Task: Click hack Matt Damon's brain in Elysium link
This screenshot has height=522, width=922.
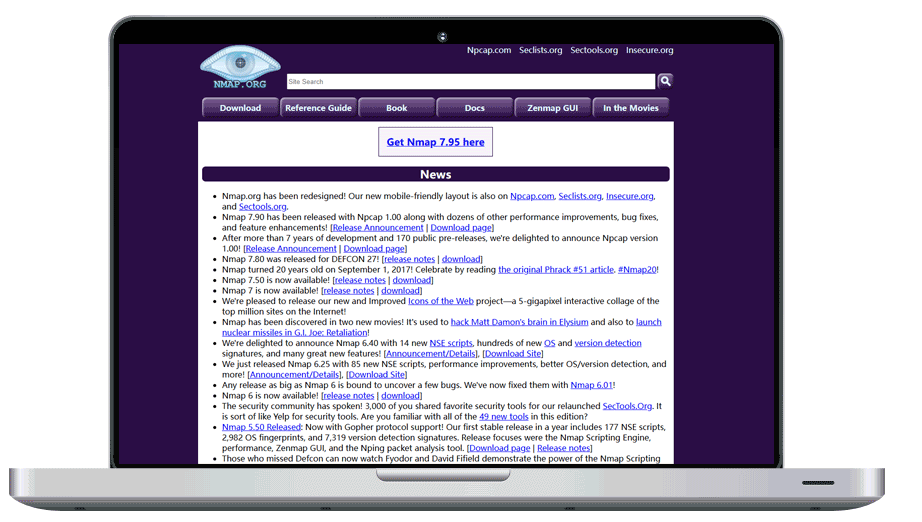Action: point(519,322)
